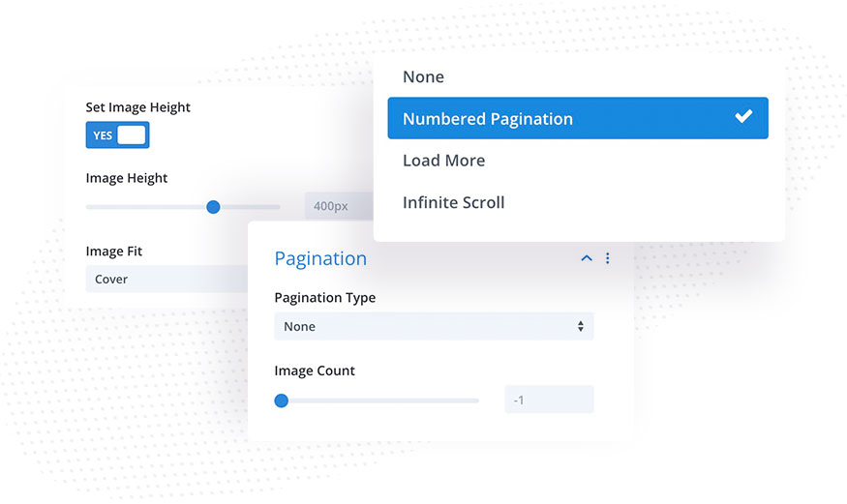Click the checkmark on Numbered Pagination
Viewport: 847px width, 504px height.
point(743,116)
